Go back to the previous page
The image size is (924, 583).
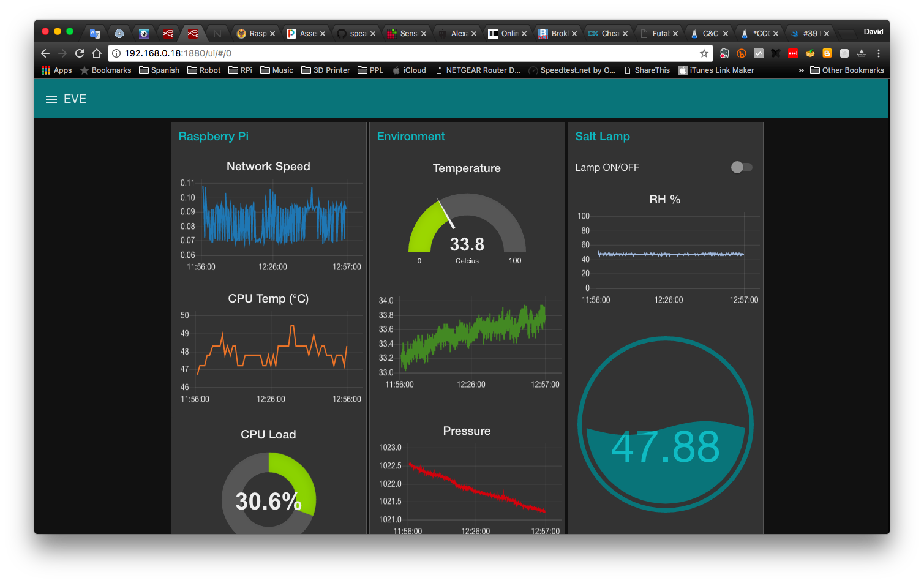click(x=45, y=53)
